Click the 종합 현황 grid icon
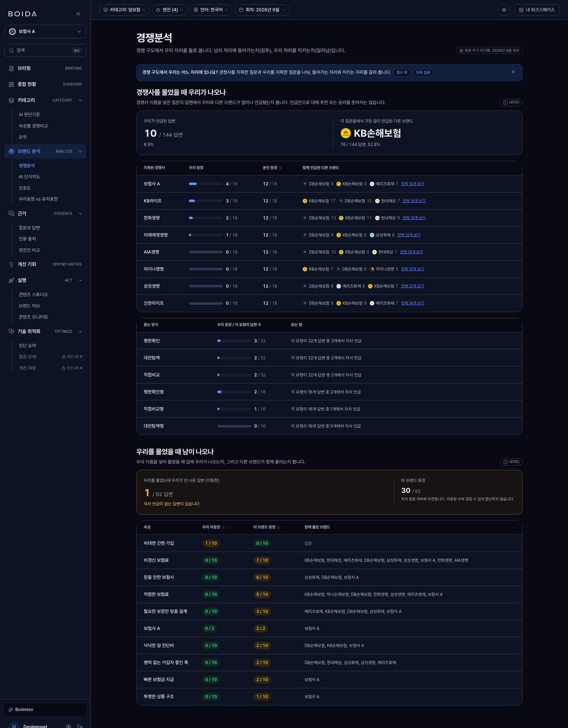568x728 pixels. click(11, 84)
